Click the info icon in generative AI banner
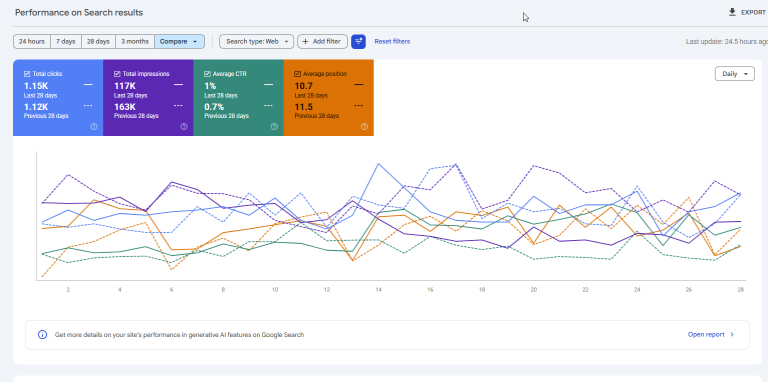 coord(43,335)
